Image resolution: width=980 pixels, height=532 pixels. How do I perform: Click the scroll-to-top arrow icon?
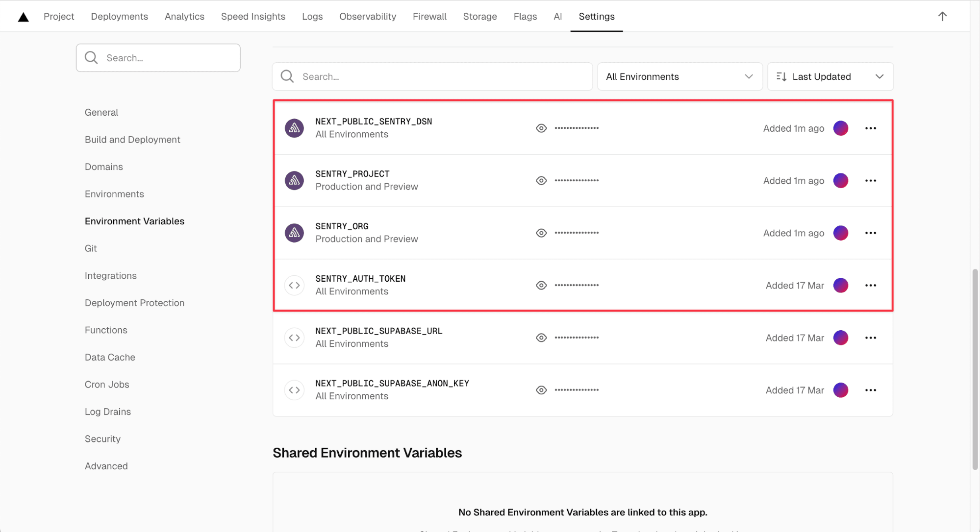tap(942, 17)
